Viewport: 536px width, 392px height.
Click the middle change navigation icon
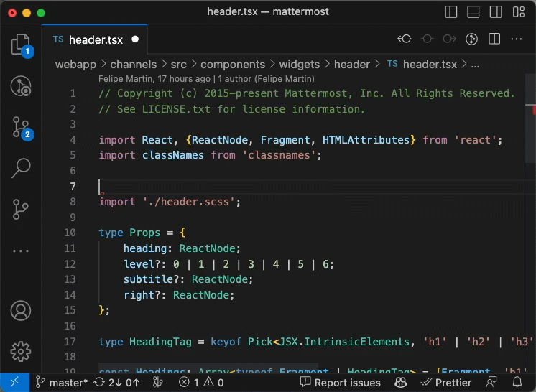[427, 39]
